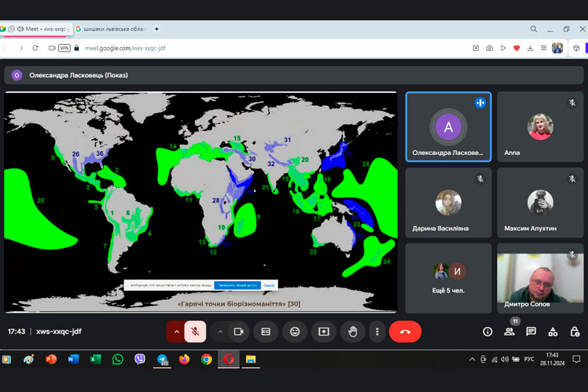Click the blue stop sharing button
588x392 pixels.
[237, 286]
